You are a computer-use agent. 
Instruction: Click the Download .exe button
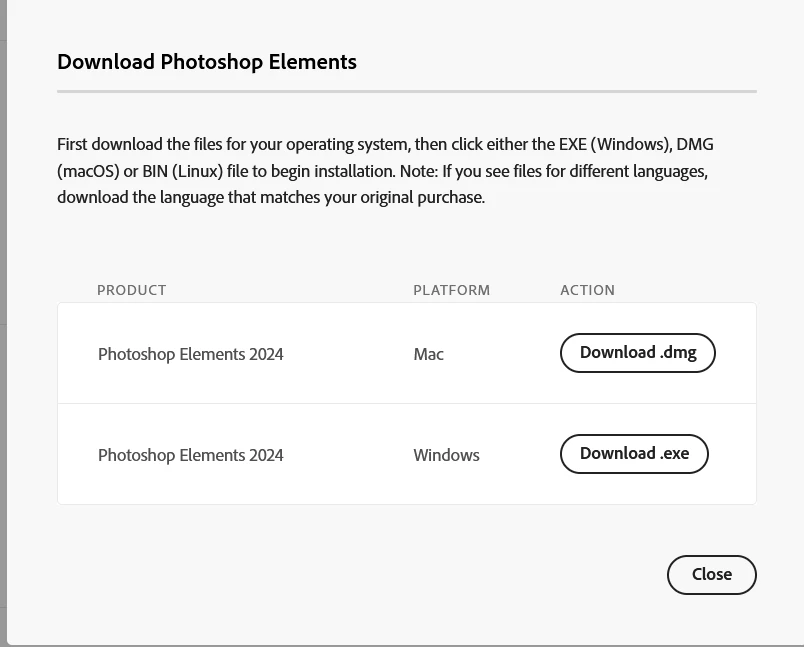pos(634,454)
